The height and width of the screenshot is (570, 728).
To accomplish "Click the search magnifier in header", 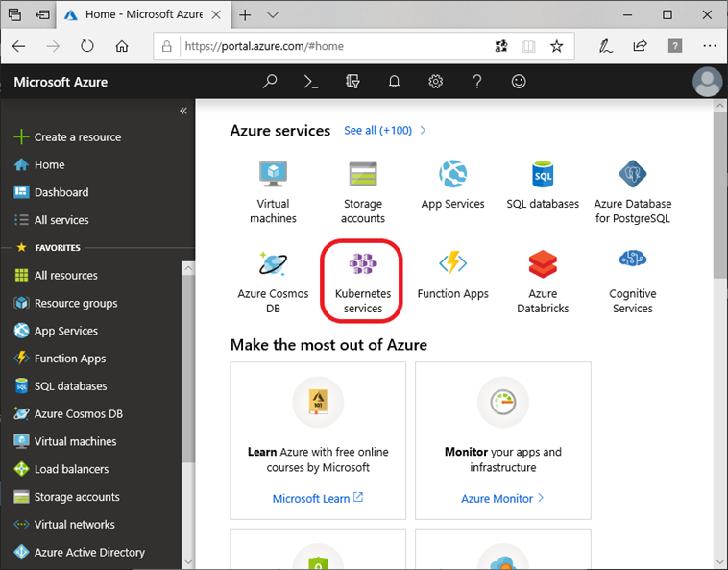I will coord(270,82).
